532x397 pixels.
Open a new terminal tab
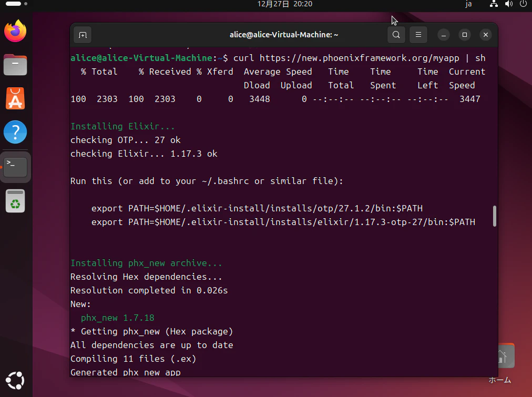(x=83, y=35)
